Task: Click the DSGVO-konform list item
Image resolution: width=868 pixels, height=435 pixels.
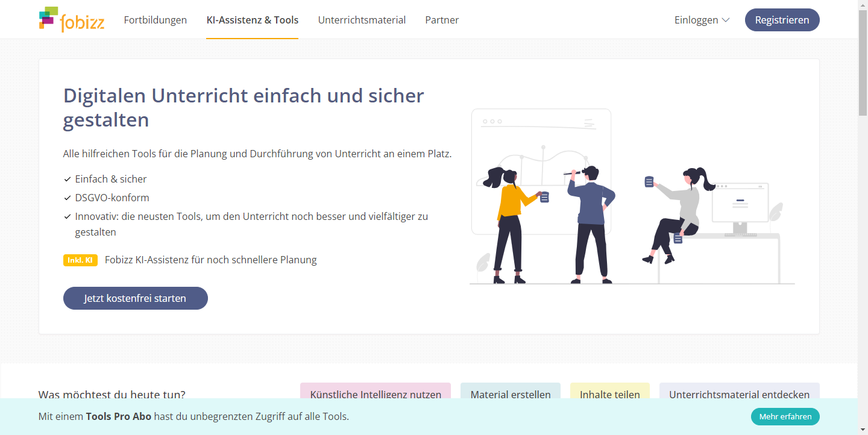Action: tap(112, 198)
